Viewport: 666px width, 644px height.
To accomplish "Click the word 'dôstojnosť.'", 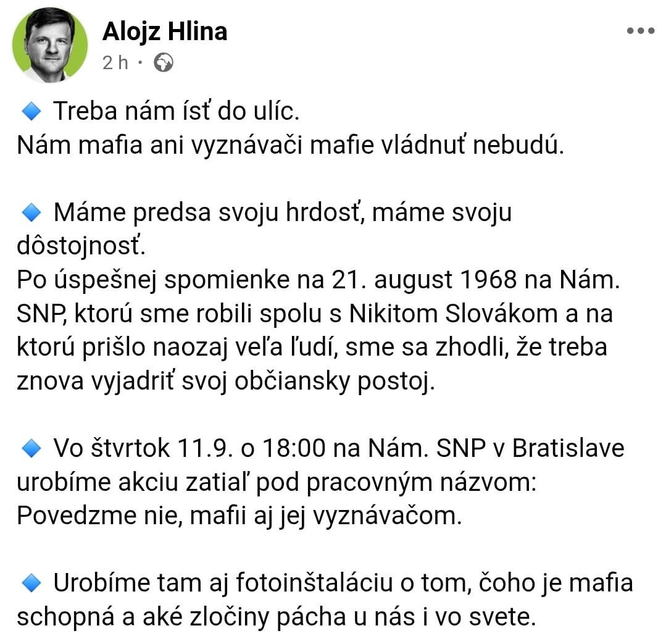I will pos(81,246).
